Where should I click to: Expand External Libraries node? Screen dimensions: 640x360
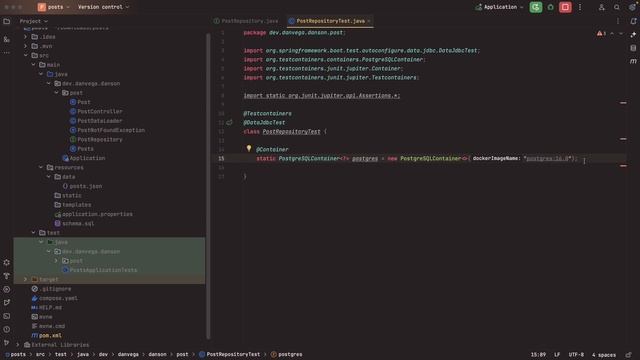(x=18, y=345)
